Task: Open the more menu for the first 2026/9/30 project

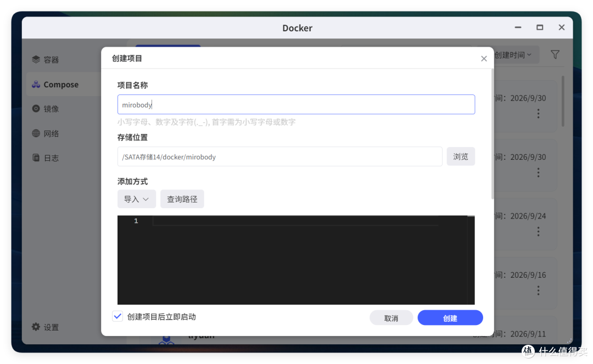Action: [x=538, y=114]
